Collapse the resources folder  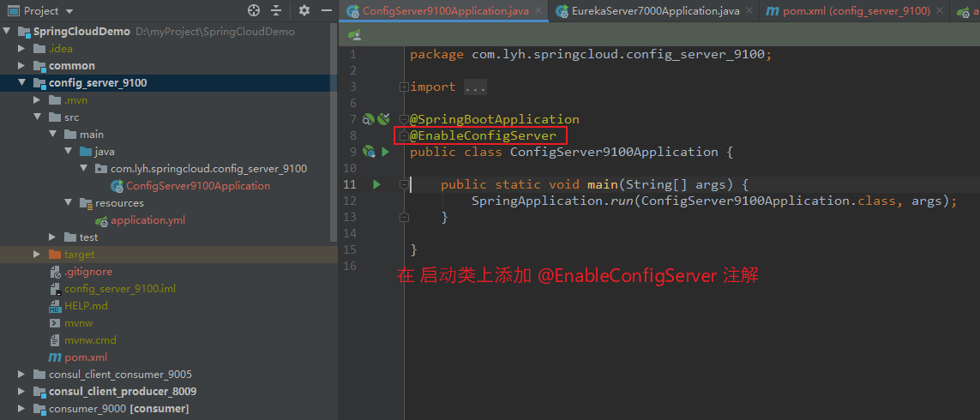click(x=68, y=203)
